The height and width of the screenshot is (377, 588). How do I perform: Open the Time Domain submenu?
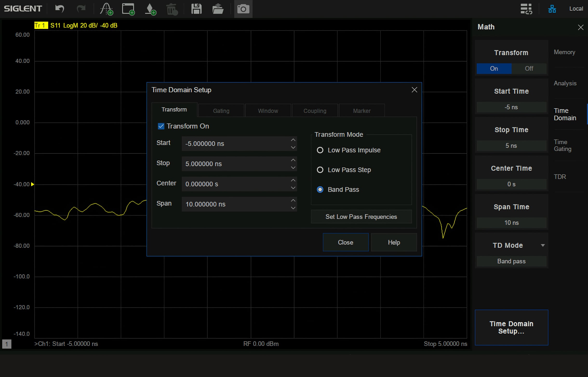pyautogui.click(x=565, y=114)
